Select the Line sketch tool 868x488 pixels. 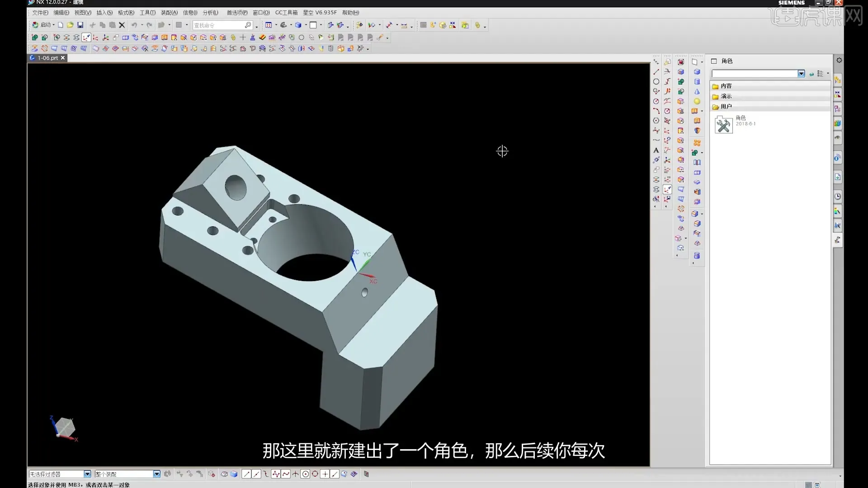click(x=656, y=72)
